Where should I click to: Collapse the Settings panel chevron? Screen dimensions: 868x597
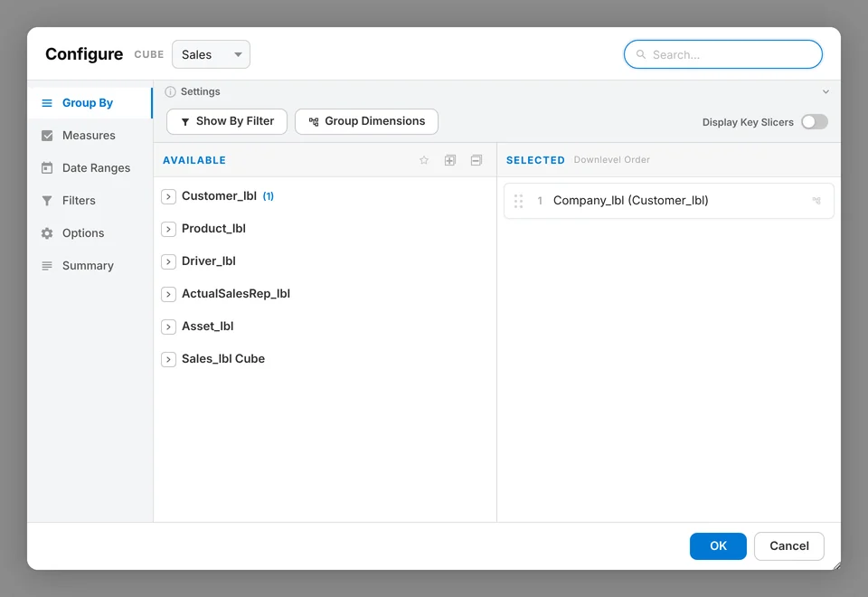(826, 92)
